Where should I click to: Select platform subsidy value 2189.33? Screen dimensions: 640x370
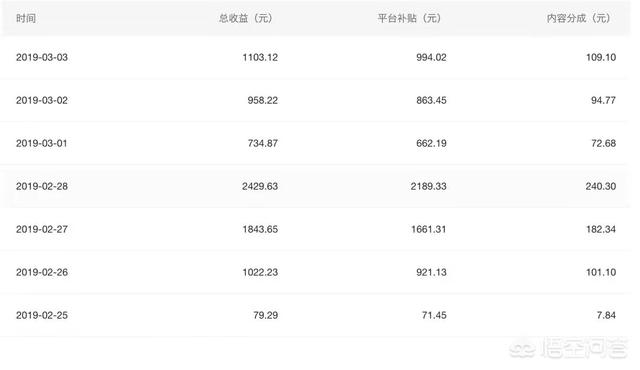[x=429, y=186]
